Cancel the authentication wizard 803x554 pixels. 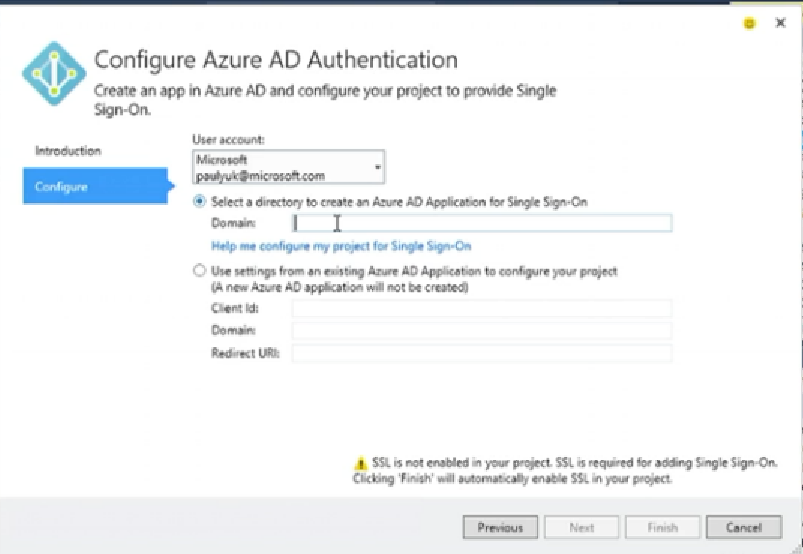click(743, 527)
